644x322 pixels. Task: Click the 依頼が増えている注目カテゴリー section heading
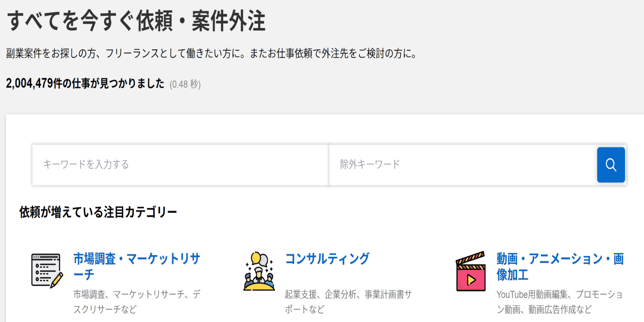(98, 212)
